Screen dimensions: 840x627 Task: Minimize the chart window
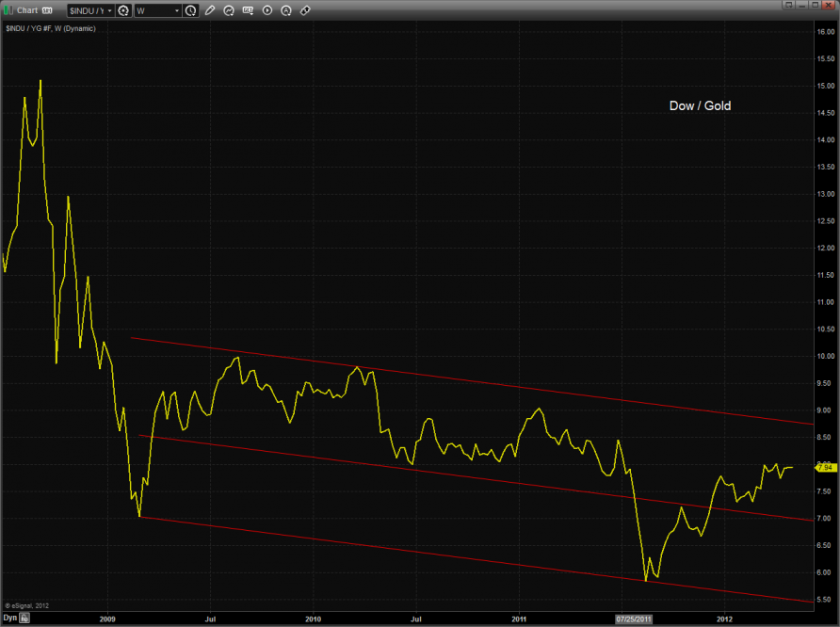click(802, 5)
